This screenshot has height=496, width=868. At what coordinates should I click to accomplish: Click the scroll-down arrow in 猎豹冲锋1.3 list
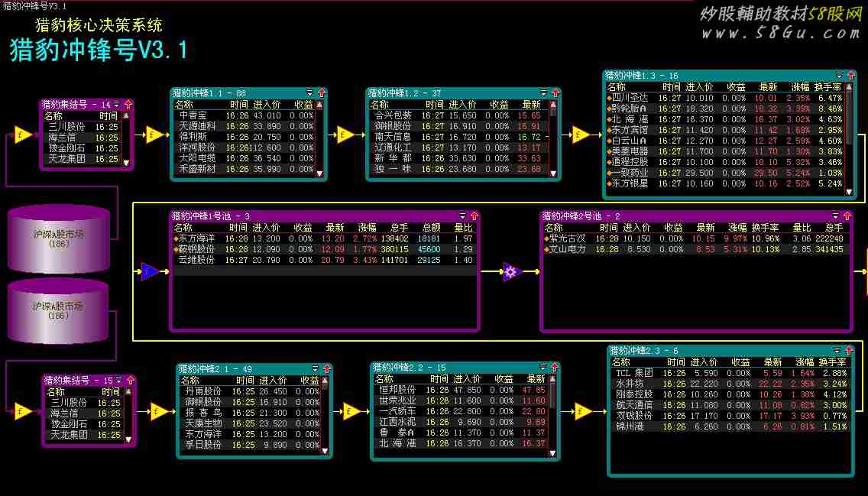tap(849, 192)
